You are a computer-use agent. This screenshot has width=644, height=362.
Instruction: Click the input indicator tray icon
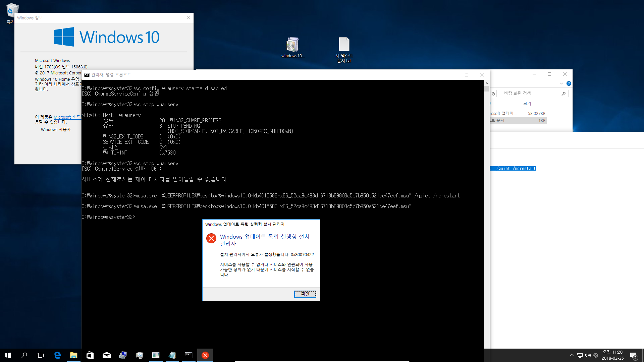coord(596,355)
